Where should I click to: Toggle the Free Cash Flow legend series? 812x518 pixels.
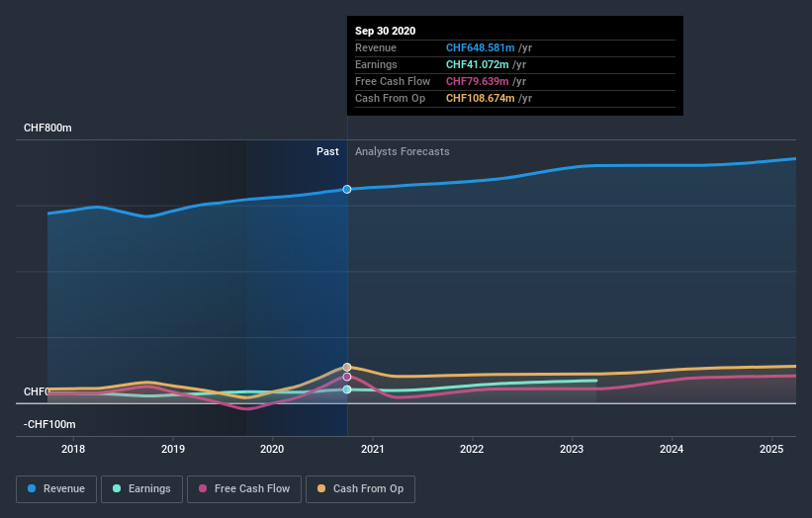coord(244,489)
